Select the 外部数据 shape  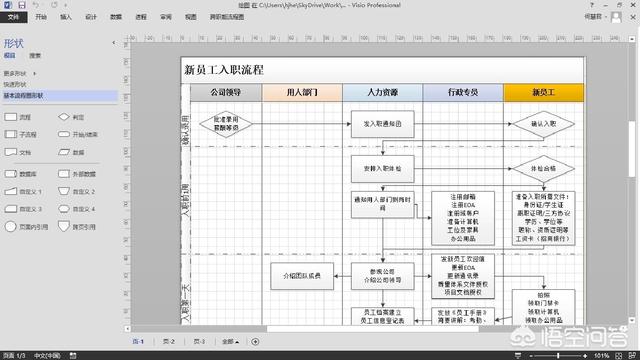click(77, 174)
